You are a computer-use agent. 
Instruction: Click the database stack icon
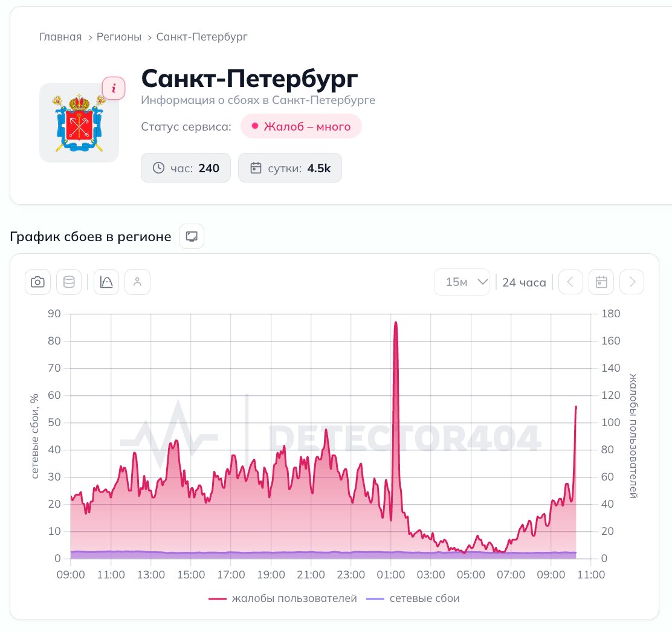(x=69, y=282)
